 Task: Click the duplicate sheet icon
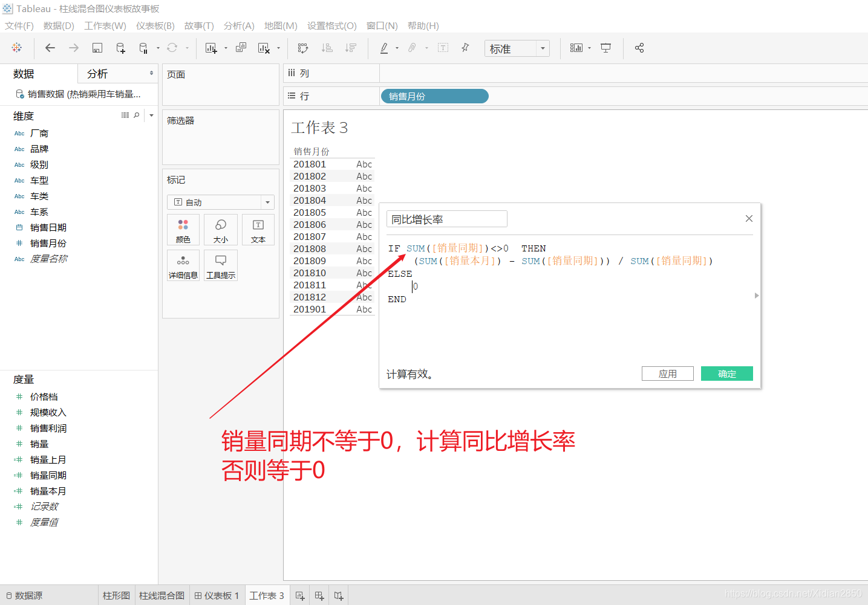tap(241, 48)
